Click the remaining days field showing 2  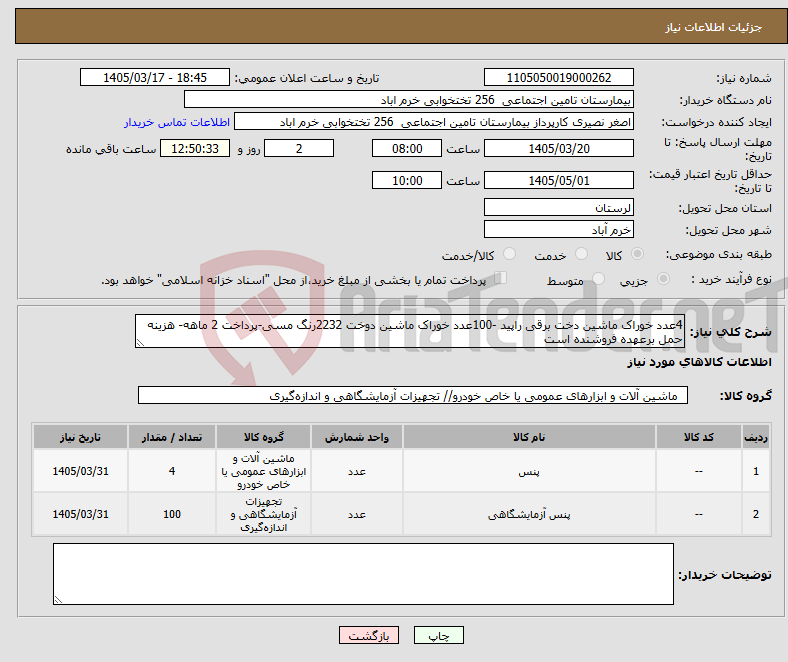tap(299, 148)
